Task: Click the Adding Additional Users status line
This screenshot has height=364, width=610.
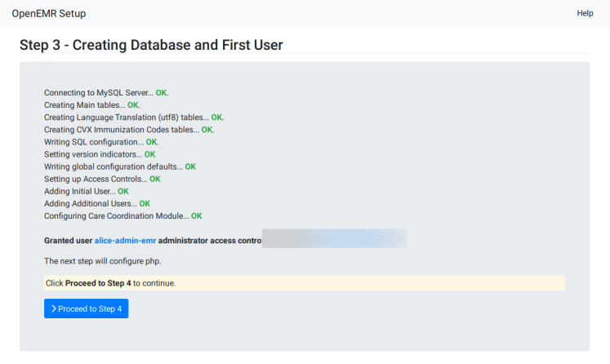Action: [x=96, y=203]
